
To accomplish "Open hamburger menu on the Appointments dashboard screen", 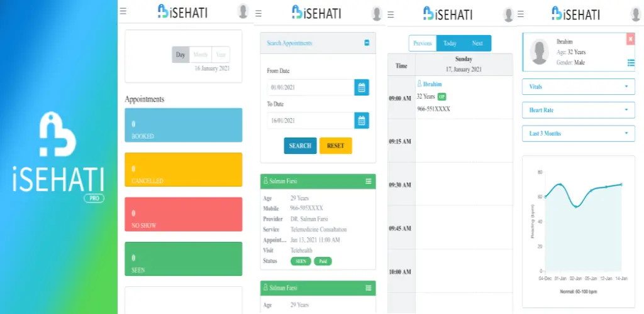I will tap(123, 11).
